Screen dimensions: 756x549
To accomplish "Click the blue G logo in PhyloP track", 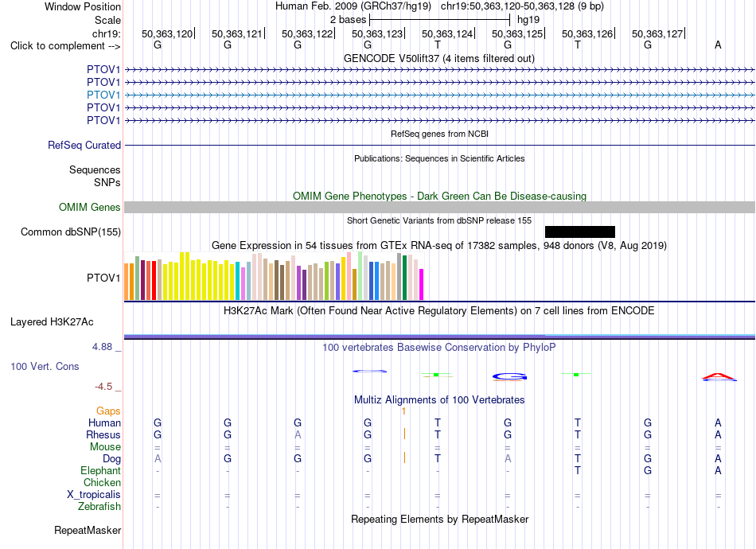I will (x=509, y=377).
